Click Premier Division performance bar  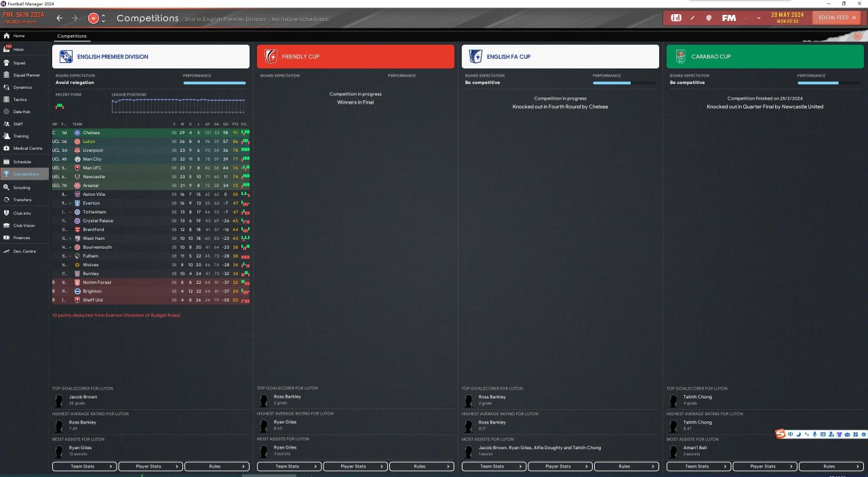pos(214,83)
